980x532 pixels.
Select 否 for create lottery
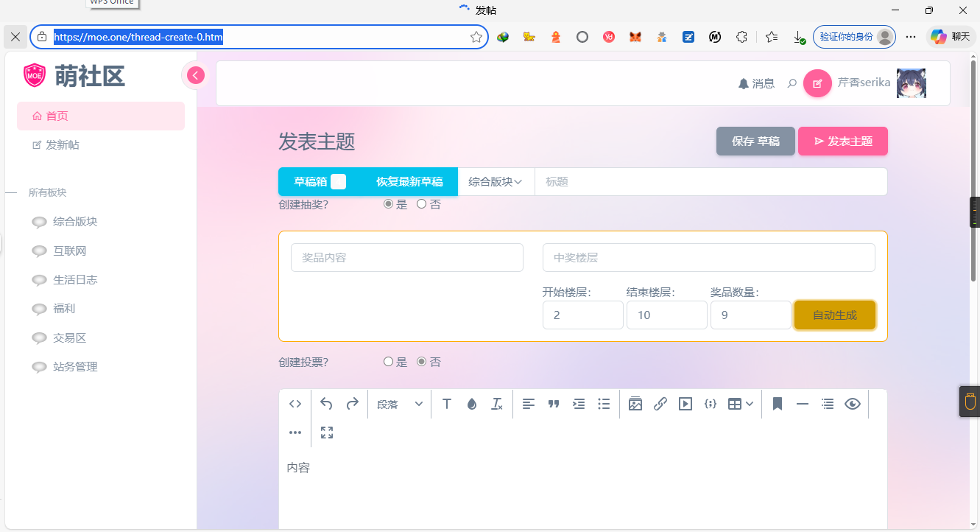[x=422, y=204]
